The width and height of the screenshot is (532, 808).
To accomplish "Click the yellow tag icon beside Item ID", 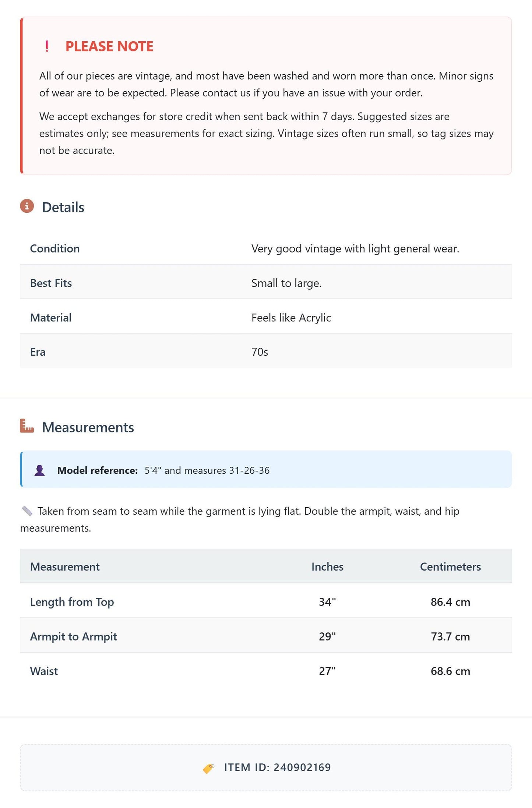I will coord(209,768).
